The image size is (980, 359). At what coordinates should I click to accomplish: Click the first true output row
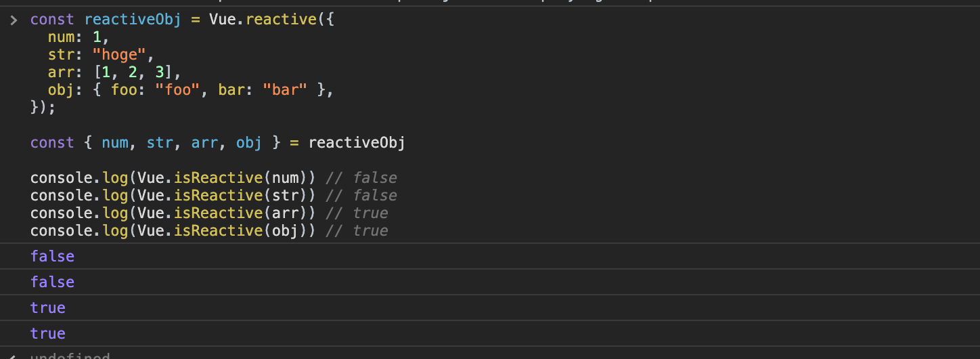click(x=48, y=308)
